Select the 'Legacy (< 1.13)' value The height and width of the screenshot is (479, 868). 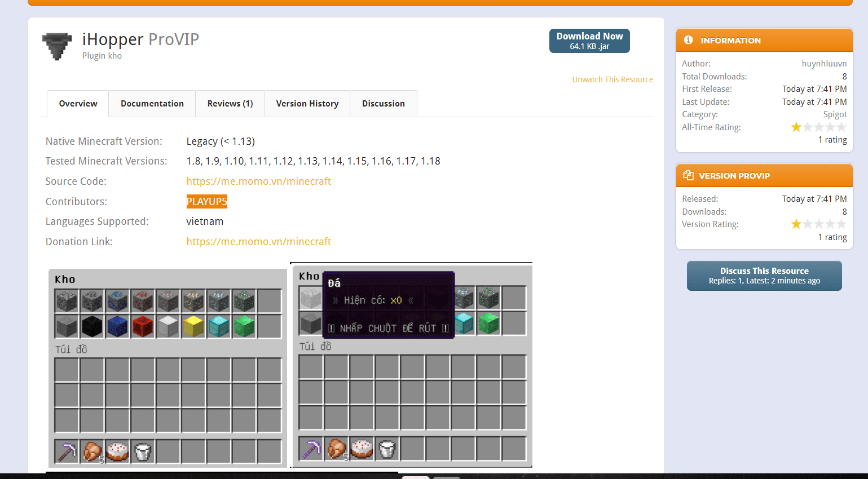coord(221,141)
